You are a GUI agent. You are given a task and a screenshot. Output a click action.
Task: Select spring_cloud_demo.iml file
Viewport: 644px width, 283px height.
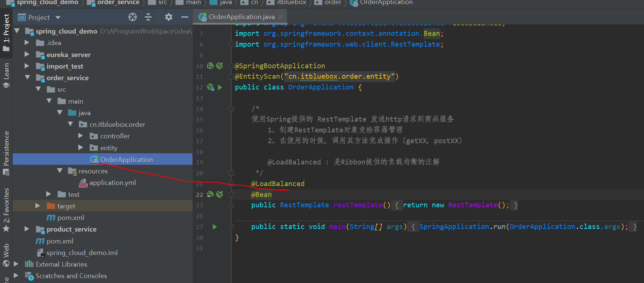pyautogui.click(x=82, y=253)
